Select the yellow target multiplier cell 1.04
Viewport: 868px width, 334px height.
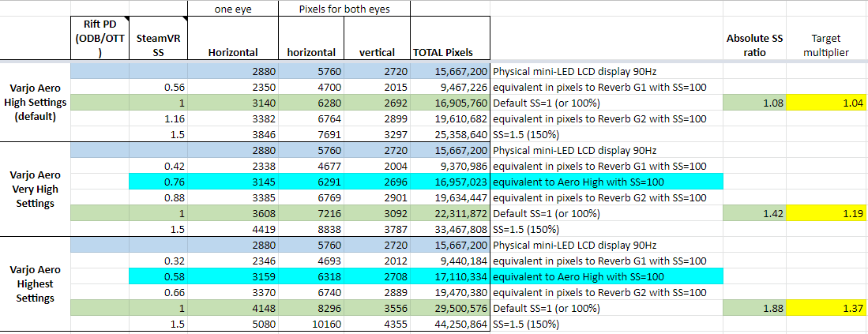click(x=826, y=103)
